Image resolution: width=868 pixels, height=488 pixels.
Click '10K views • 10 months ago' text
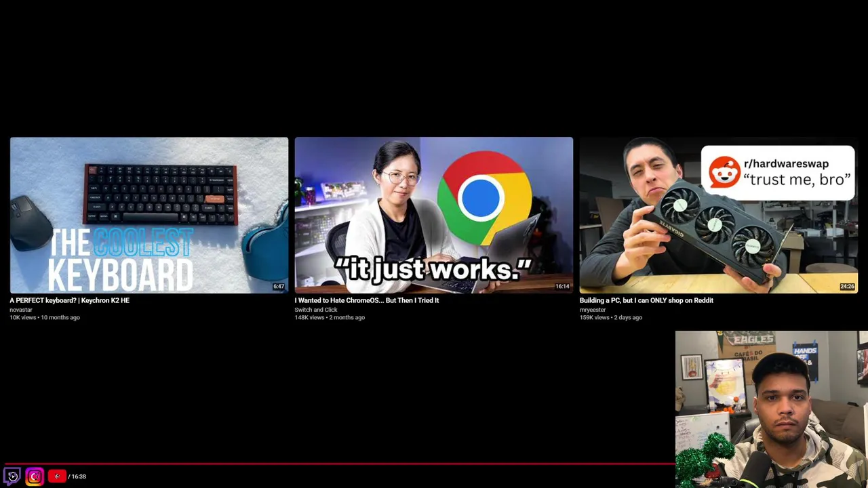(x=45, y=317)
